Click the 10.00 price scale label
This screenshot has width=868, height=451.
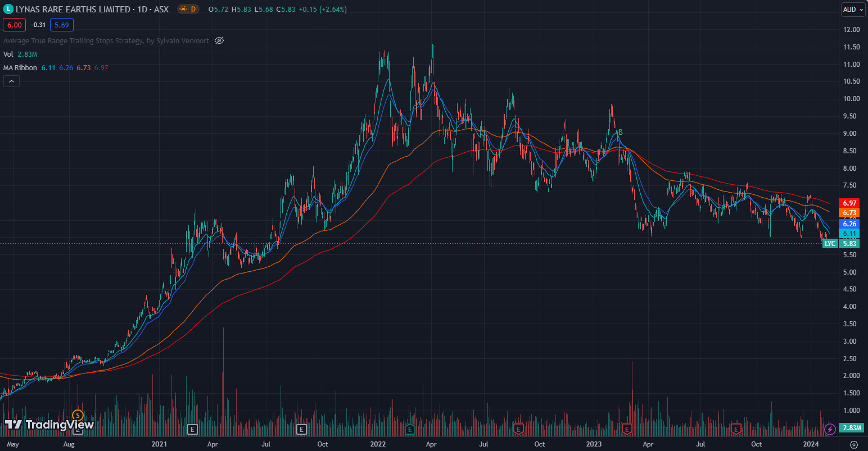pos(851,99)
